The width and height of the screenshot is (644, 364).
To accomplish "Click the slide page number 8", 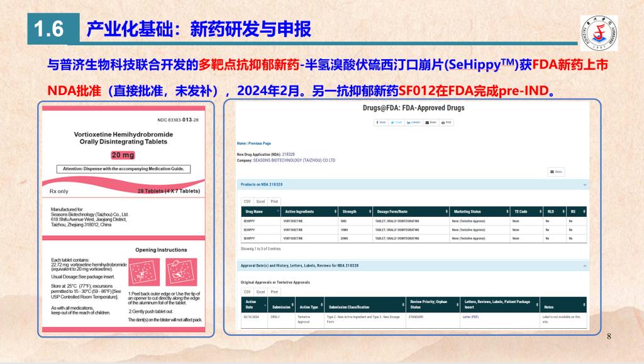I will click(609, 336).
